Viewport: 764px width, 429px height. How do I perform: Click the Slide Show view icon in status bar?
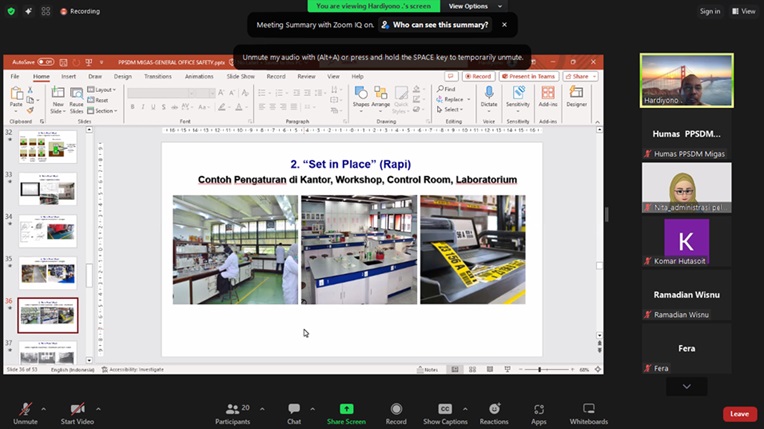(x=507, y=370)
